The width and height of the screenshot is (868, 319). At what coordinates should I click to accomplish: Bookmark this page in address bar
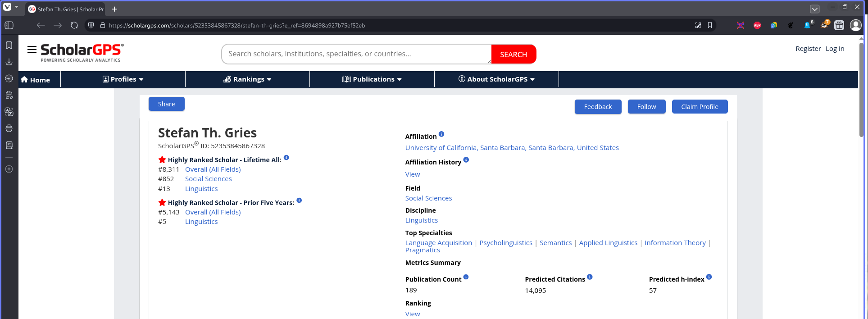[x=710, y=25]
